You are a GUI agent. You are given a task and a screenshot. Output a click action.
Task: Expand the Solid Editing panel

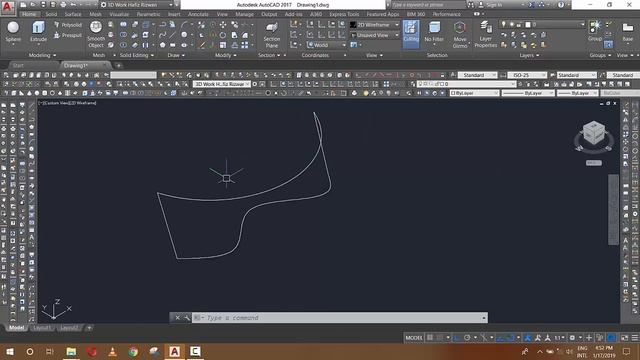click(x=137, y=55)
